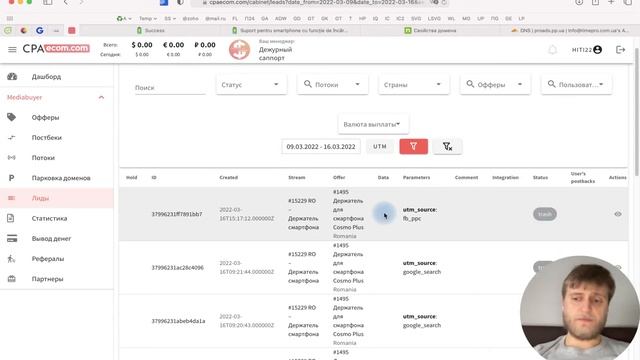Switch to the Success browser tab
Screen dimensions: 640x360
(x=151, y=31)
